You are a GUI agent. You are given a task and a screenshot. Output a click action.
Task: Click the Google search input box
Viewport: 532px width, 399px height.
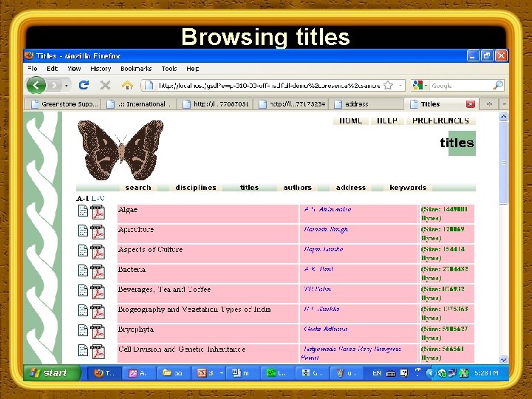point(460,86)
